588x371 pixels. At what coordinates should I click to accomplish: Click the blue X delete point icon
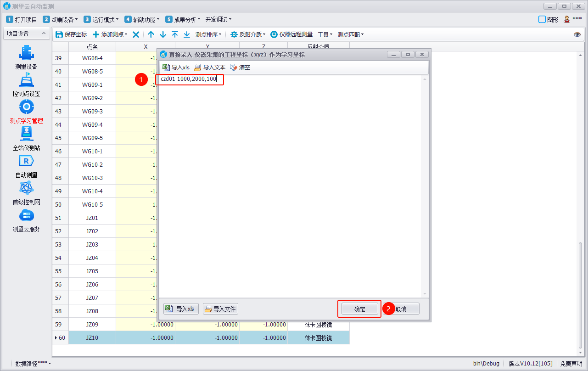pyautogui.click(x=136, y=34)
